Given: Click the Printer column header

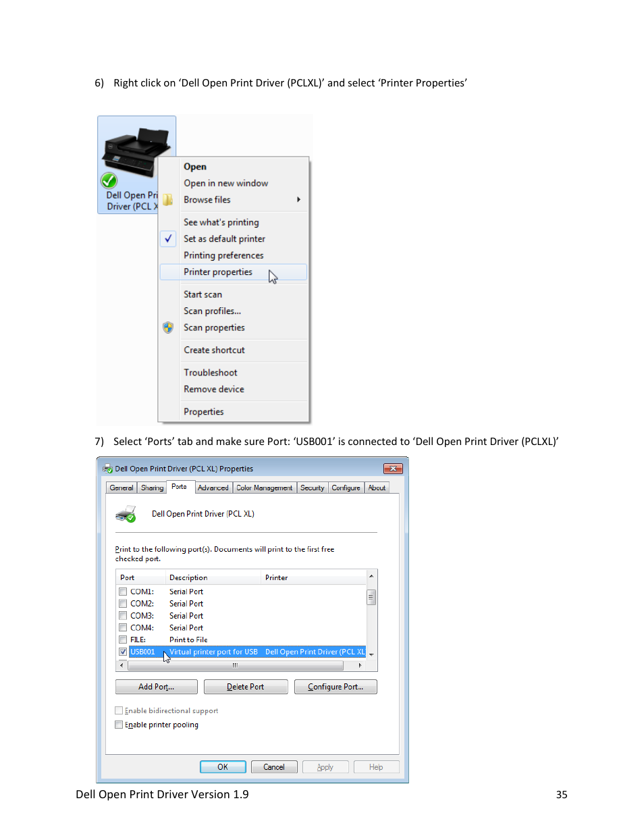Looking at the screenshot, I should coord(314,577).
